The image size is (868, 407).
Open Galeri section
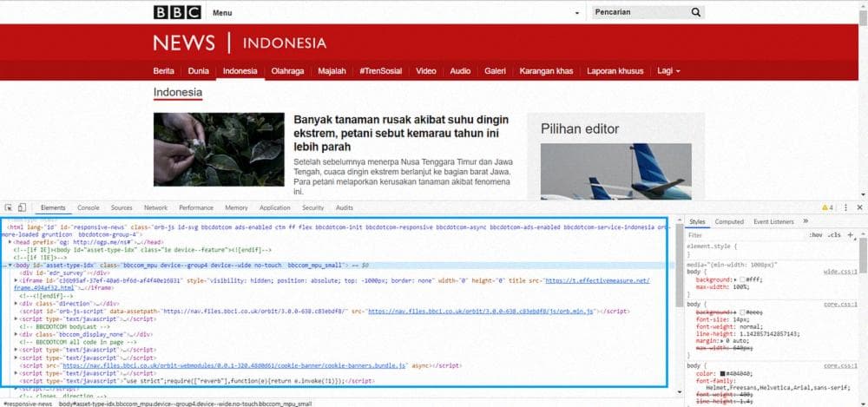495,71
